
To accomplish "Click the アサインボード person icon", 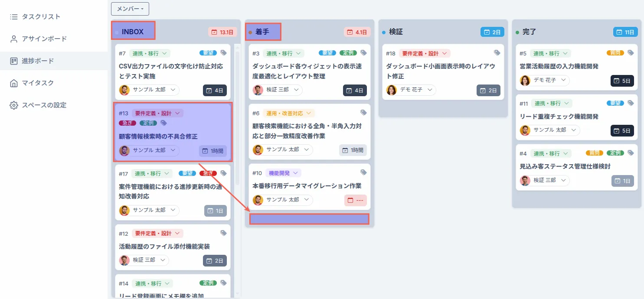I will point(13,39).
